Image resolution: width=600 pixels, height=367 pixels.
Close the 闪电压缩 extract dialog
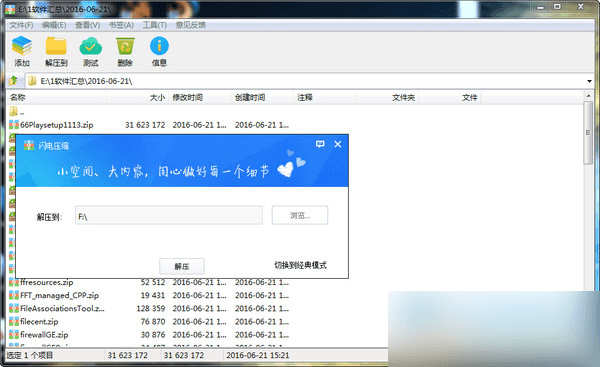click(x=338, y=144)
